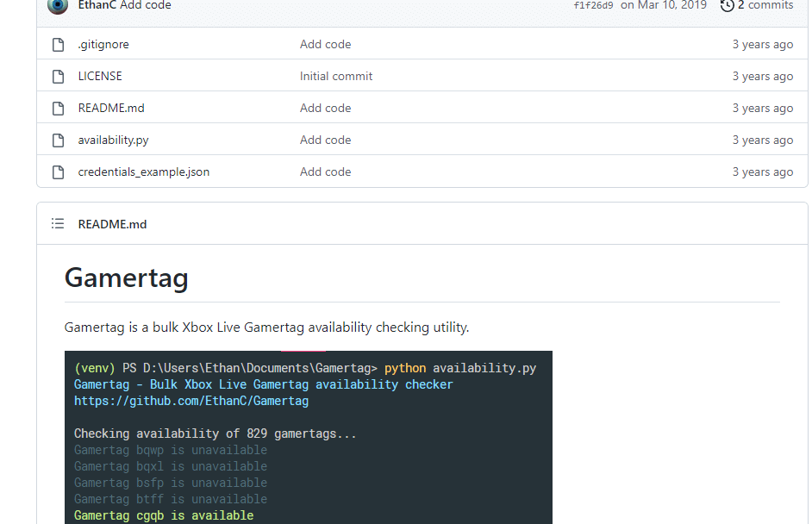Open the terminal demo screenshot image

pos(309,438)
